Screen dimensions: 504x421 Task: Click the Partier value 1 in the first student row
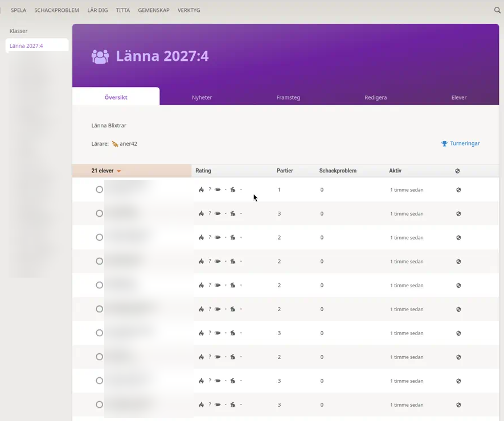279,190
